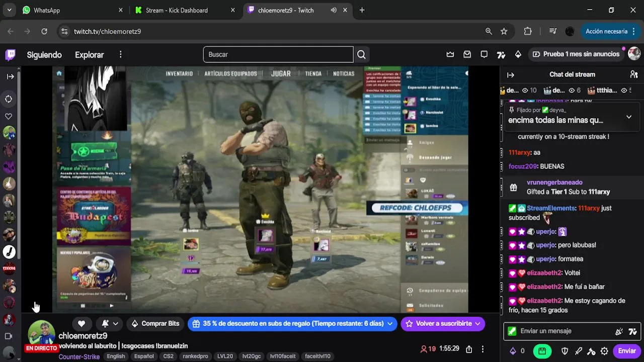Image resolution: width=644 pixels, height=362 pixels.
Task: Click Prueba 1 mes sin anuncios
Action: pos(576,54)
